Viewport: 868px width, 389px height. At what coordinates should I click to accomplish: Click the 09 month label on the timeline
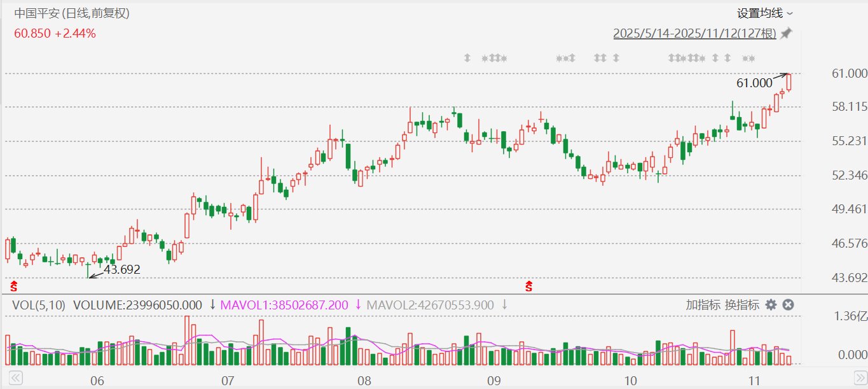493,380
